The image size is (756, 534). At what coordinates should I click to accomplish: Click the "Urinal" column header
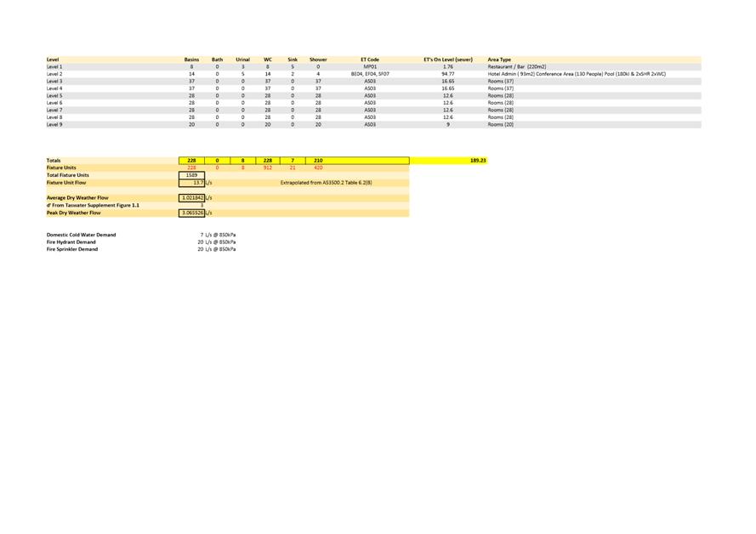click(243, 60)
